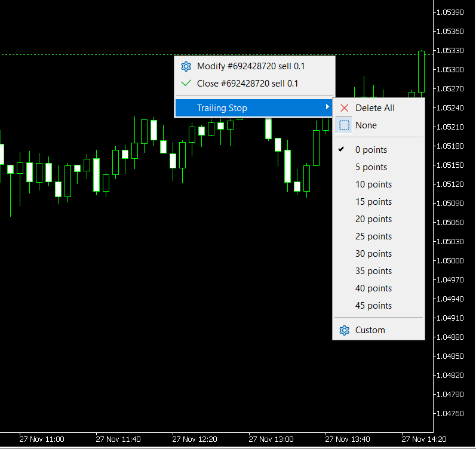Toggle the checked 0 points option
The height and width of the screenshot is (449, 476).
(370, 150)
